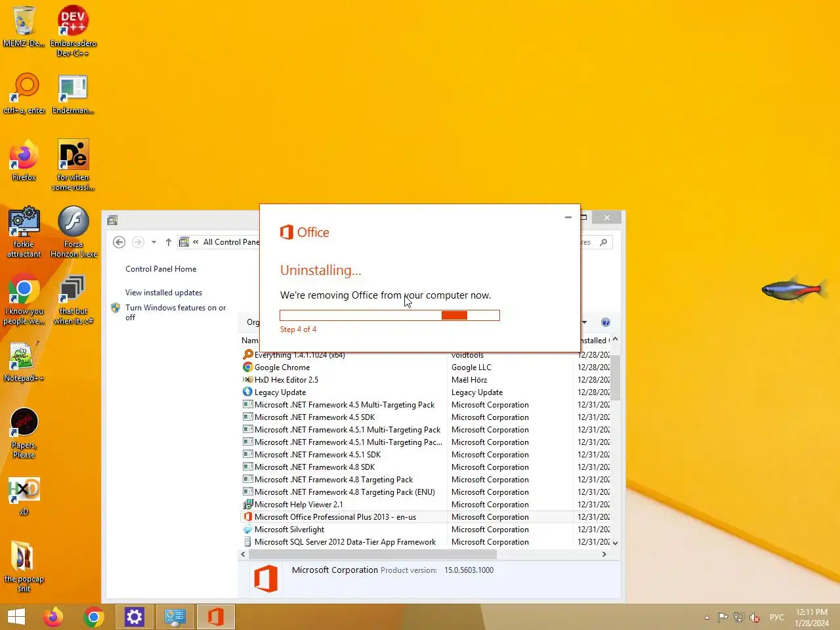Open recent locations dropdown in Control Panel
This screenshot has width=840, height=630.
(154, 242)
